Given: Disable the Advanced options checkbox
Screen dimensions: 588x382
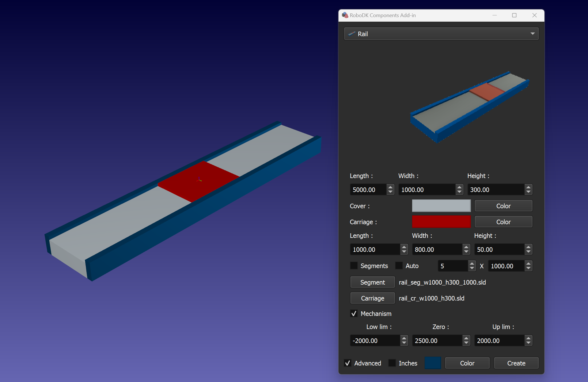Looking at the screenshot, I should [x=348, y=363].
